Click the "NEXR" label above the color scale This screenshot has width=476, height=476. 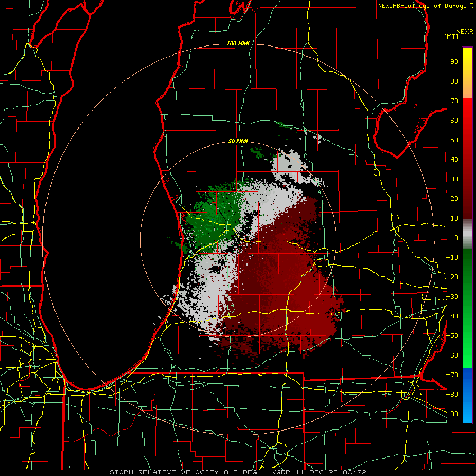coord(465,32)
